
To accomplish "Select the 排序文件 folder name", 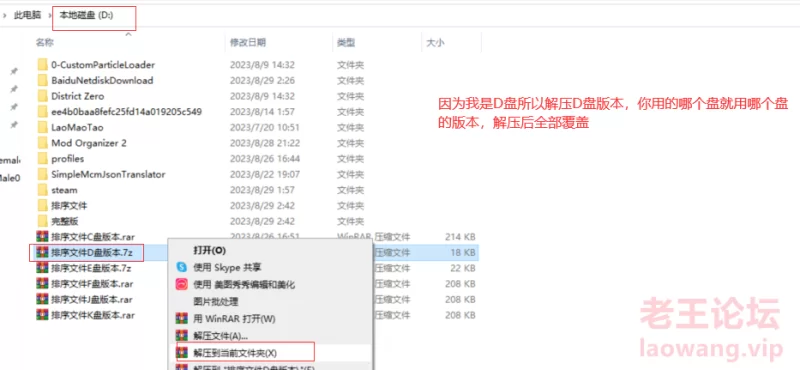I will [x=69, y=206].
